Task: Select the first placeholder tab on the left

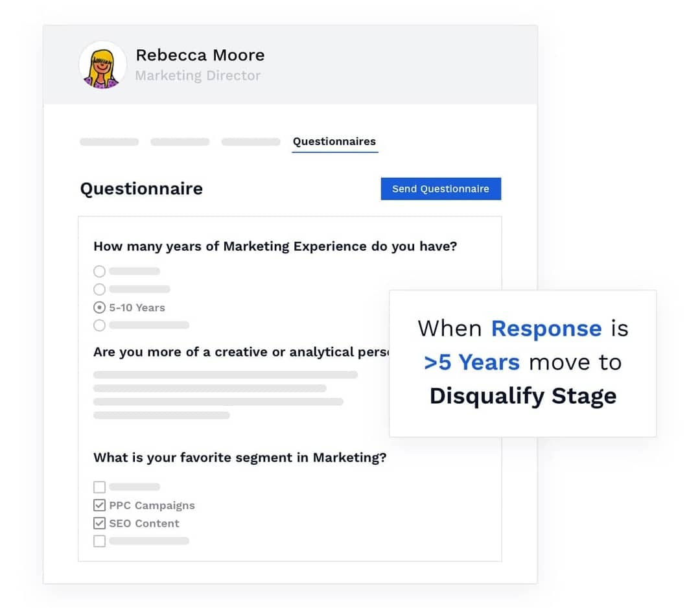Action: click(109, 141)
